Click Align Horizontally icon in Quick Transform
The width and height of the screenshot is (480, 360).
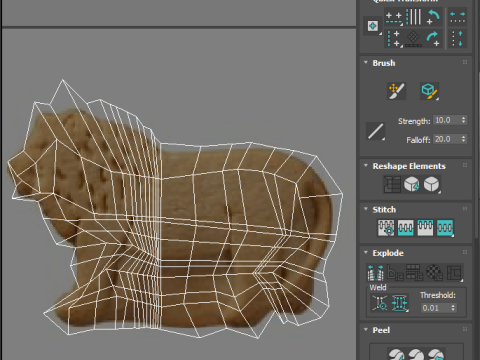[394, 17]
